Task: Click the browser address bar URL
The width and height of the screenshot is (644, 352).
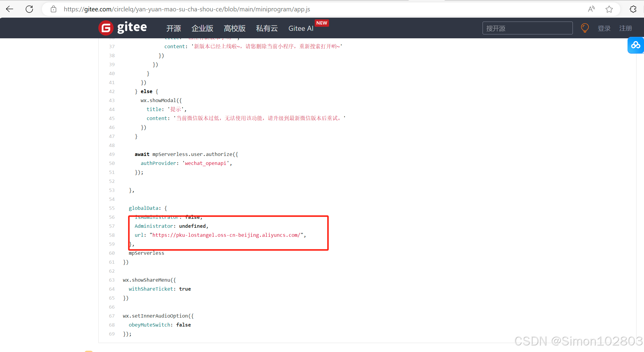Action: coord(187,9)
